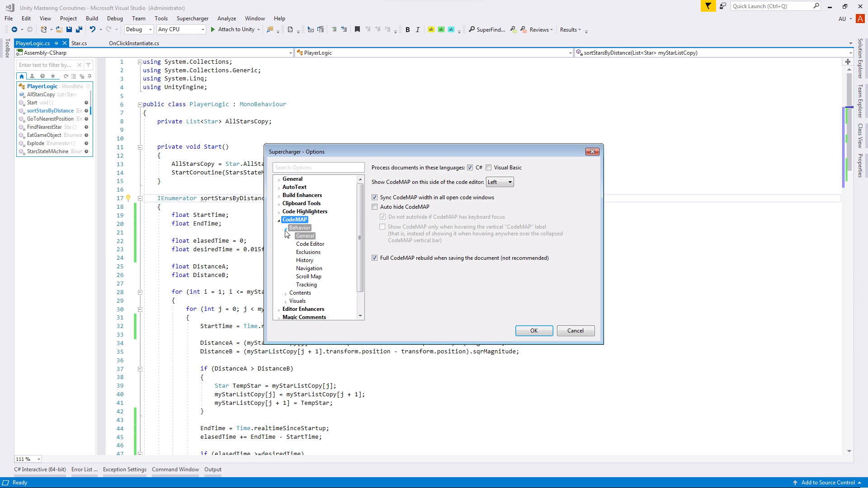
Task: Open SuperFind search
Action: pos(487,30)
